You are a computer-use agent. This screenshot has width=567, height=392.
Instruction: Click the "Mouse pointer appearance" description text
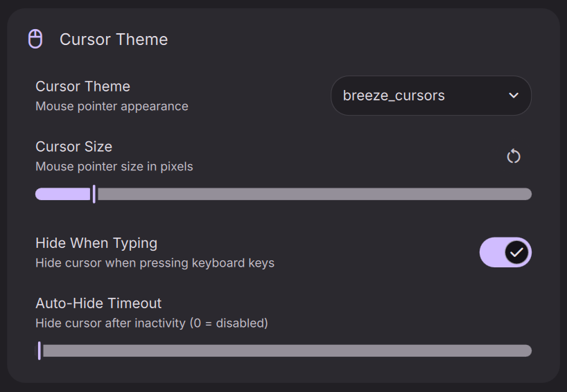click(112, 107)
